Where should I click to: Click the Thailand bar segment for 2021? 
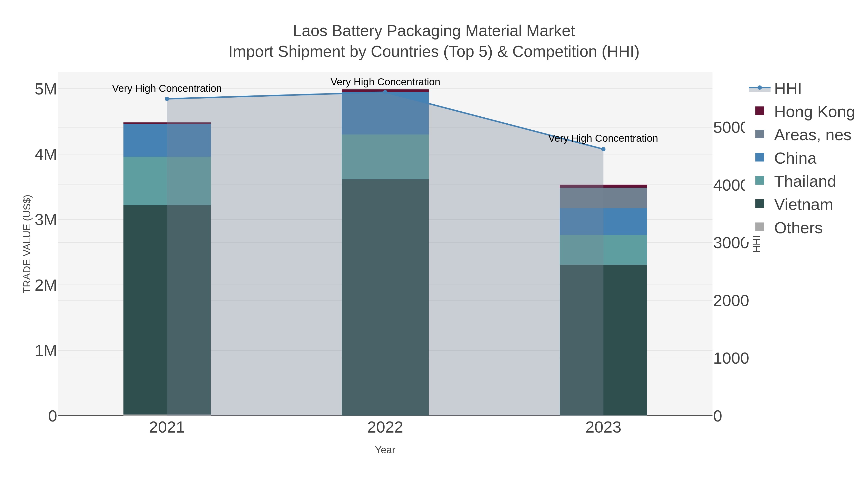167,181
